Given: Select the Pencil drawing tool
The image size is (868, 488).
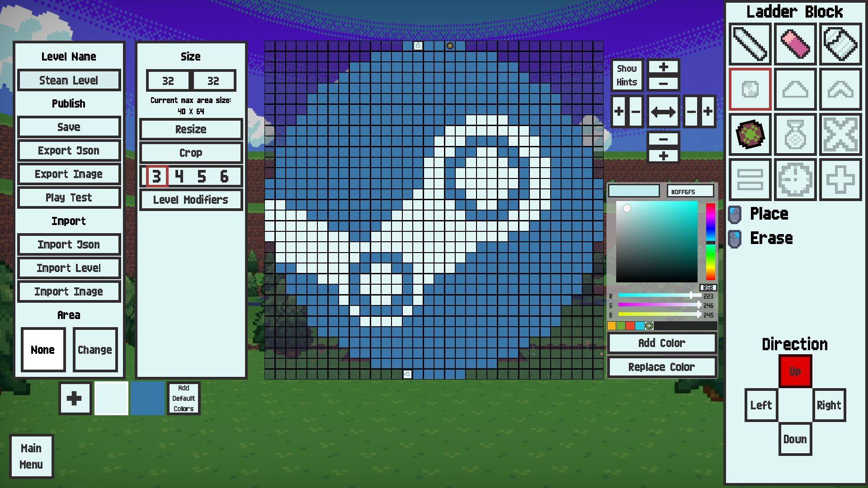Looking at the screenshot, I should coord(750,44).
